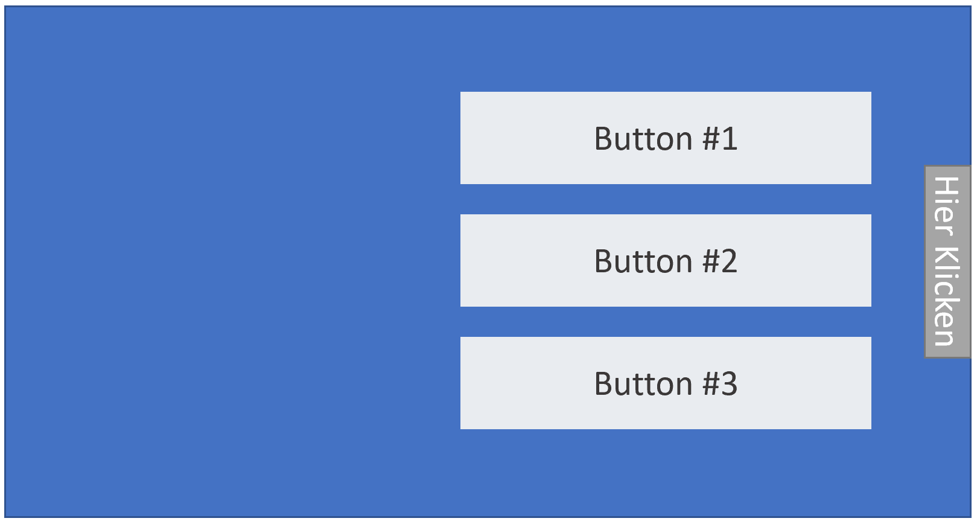Collapse the panel using Hier Klicken
The width and height of the screenshot is (980, 524).
coord(947,261)
